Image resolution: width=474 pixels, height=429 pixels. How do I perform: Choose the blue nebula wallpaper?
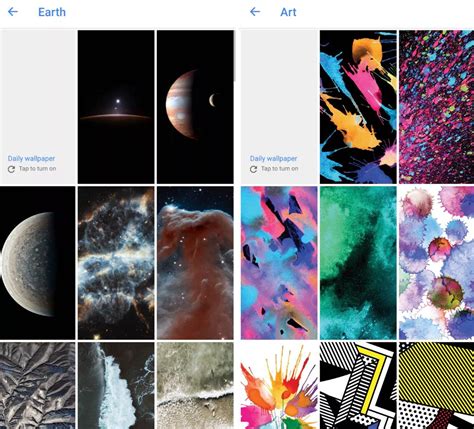(x=116, y=263)
